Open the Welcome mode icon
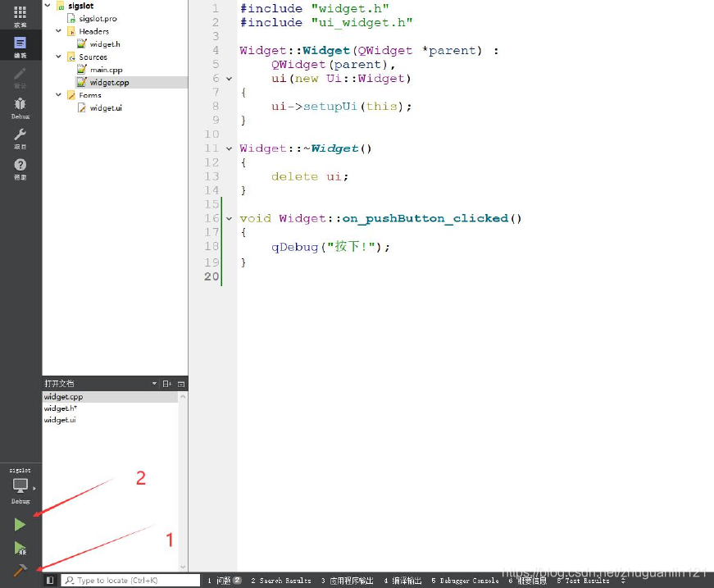The width and height of the screenshot is (714, 588). 20,15
